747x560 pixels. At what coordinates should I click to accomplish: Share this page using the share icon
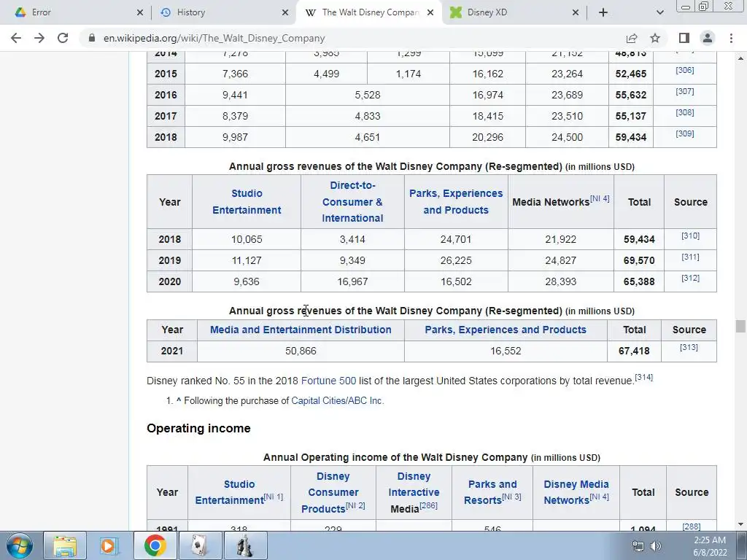coord(632,38)
